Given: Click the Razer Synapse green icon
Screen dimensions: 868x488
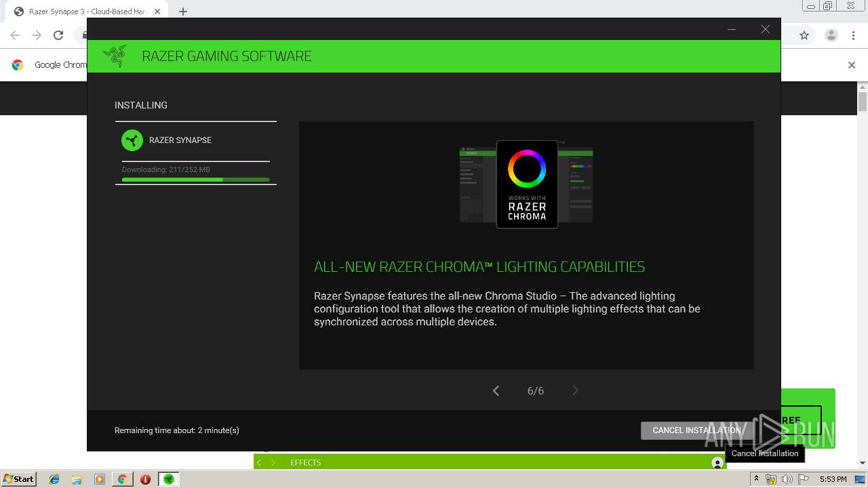Looking at the screenshot, I should coord(132,140).
